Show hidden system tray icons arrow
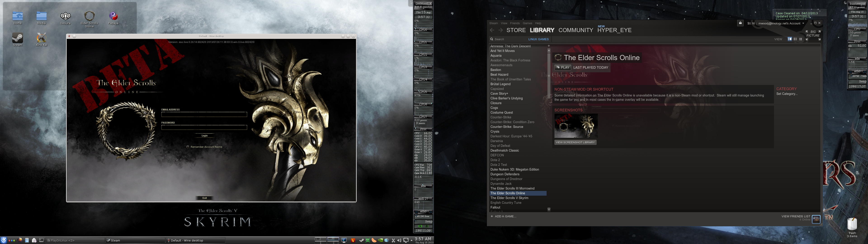This screenshot has width=868, height=244. point(411,240)
